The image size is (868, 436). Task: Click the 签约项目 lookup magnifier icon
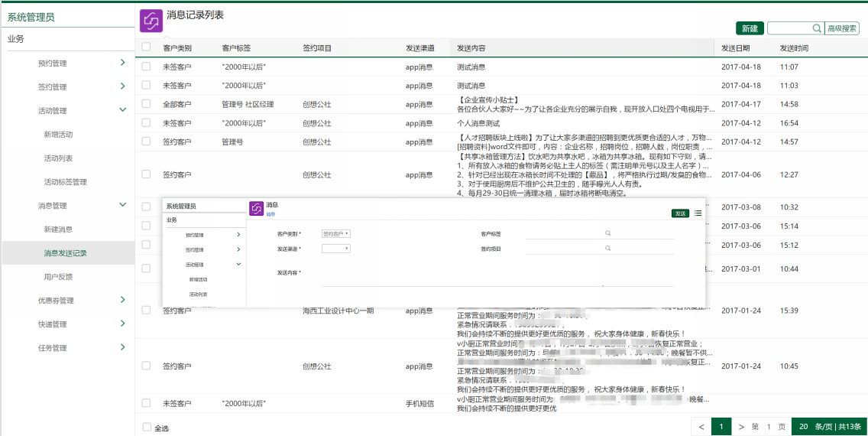tap(607, 249)
